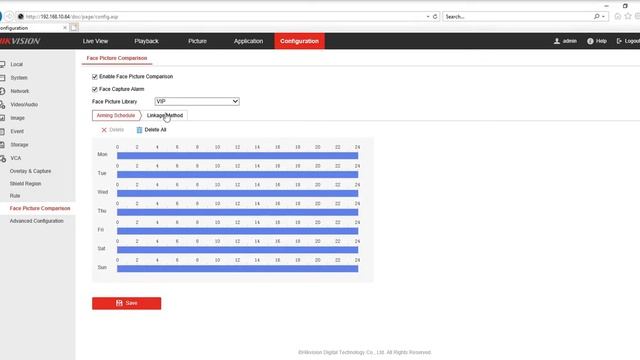Click the Hikvision logo

pos(20,41)
